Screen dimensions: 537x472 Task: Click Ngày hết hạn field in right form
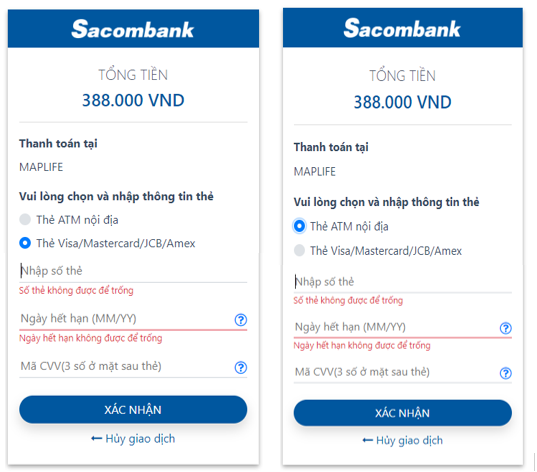[x=396, y=327]
